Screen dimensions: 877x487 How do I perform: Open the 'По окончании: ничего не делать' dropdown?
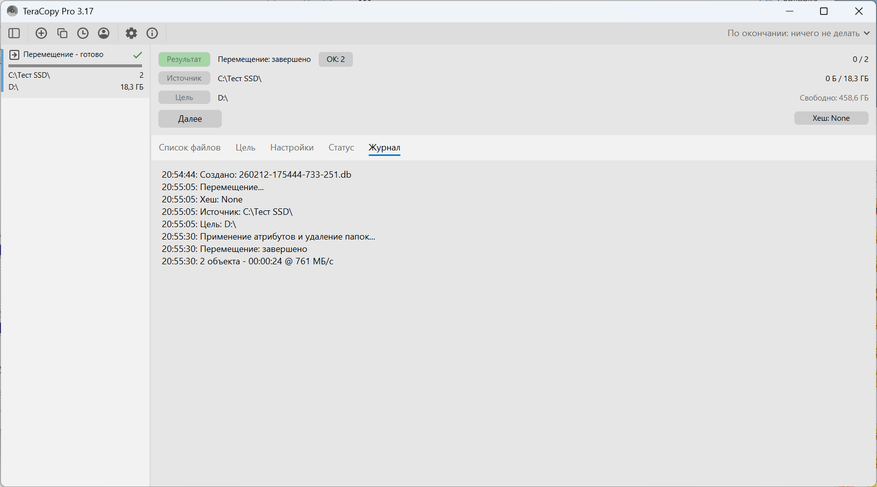(798, 34)
